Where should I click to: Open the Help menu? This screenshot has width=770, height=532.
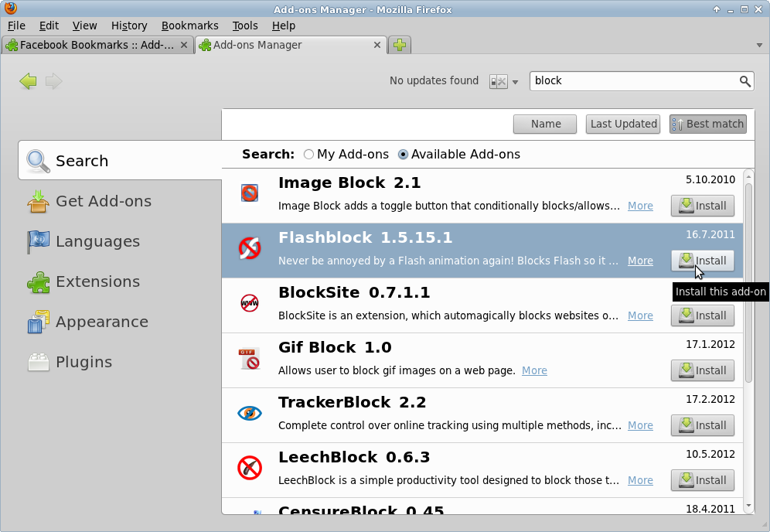[x=284, y=26]
